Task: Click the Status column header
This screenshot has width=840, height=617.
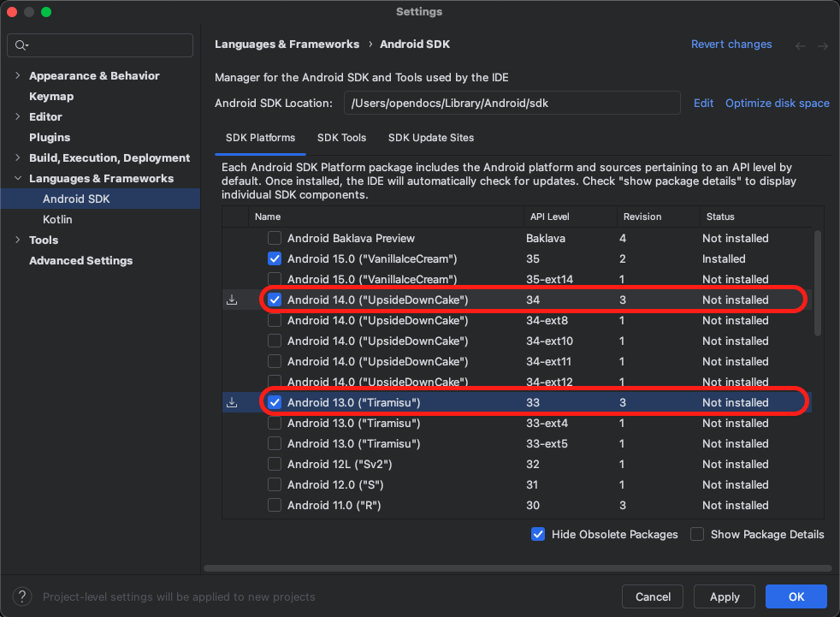Action: click(x=755, y=217)
